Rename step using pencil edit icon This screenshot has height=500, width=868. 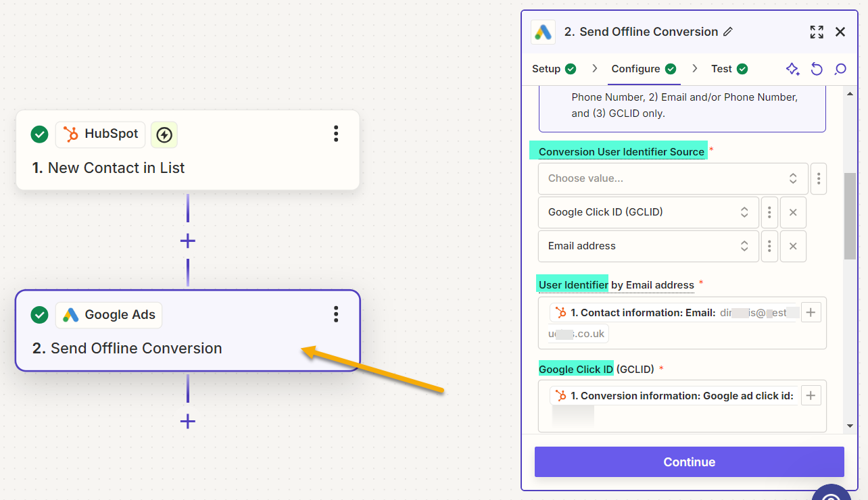728,32
